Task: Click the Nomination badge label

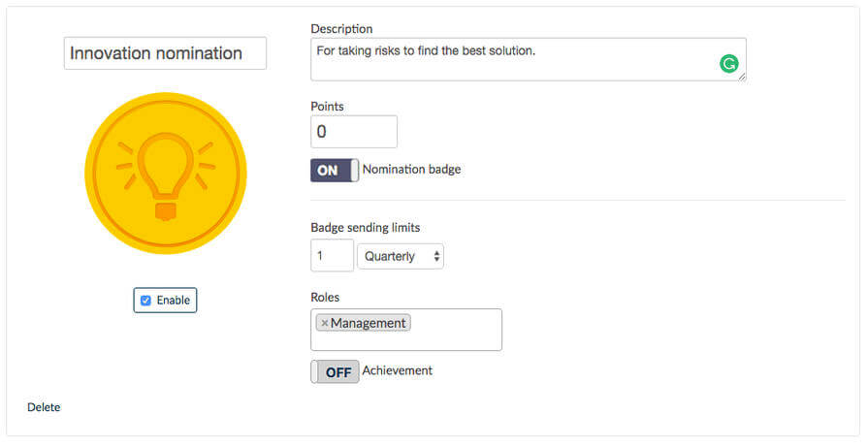Action: pos(411,170)
